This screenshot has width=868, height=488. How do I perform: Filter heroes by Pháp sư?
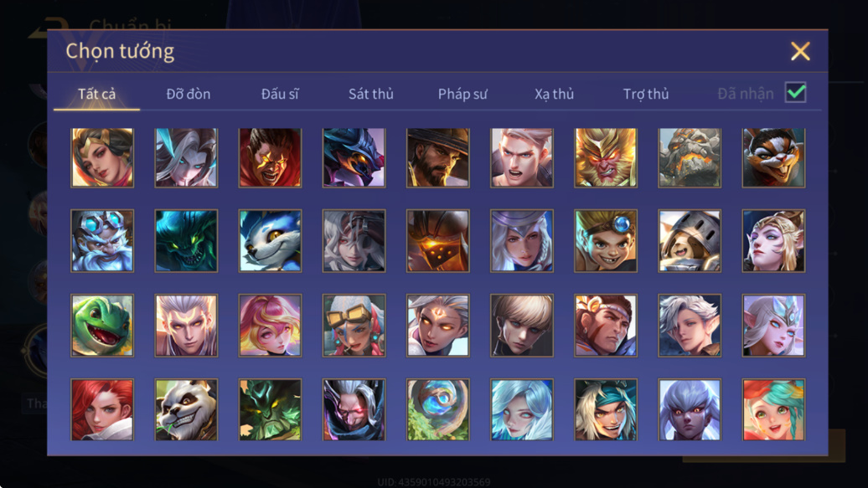[462, 94]
